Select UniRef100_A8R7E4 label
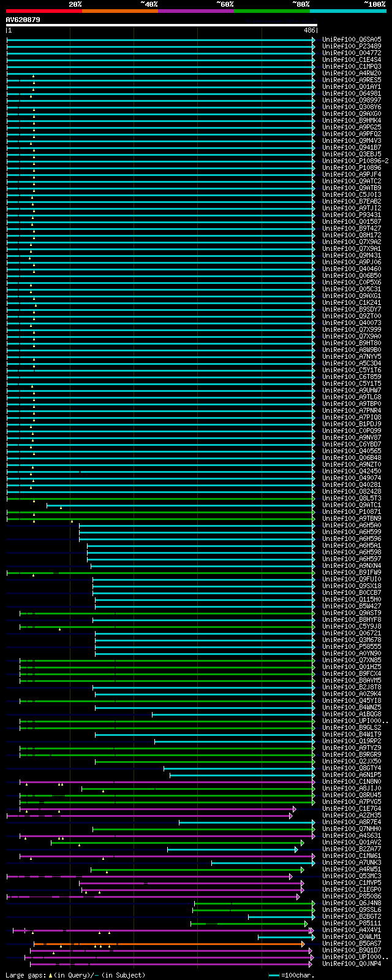The height and width of the screenshot is (980, 392). click(352, 822)
